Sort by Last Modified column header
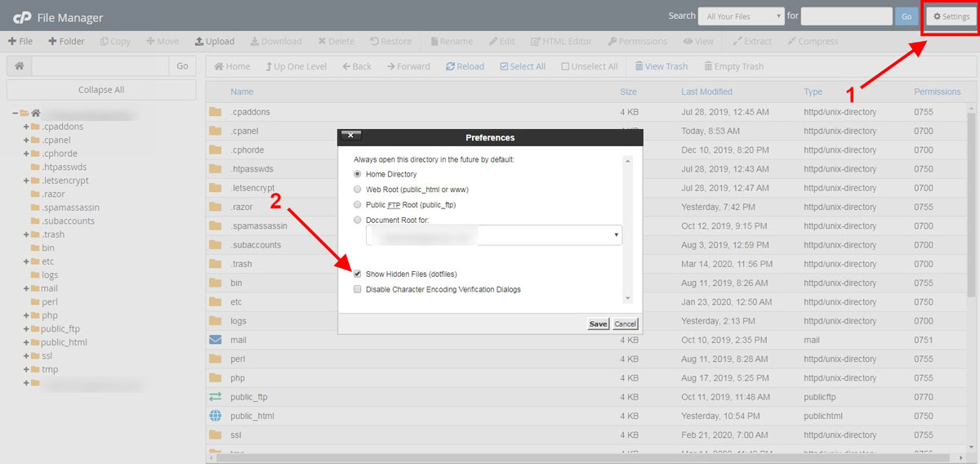This screenshot has width=980, height=464. (706, 91)
